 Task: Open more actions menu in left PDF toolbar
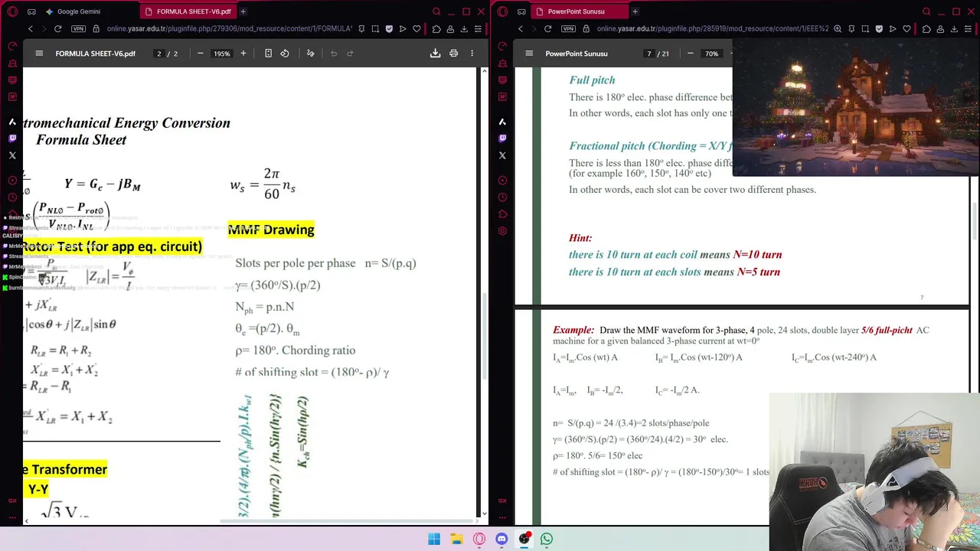click(472, 54)
